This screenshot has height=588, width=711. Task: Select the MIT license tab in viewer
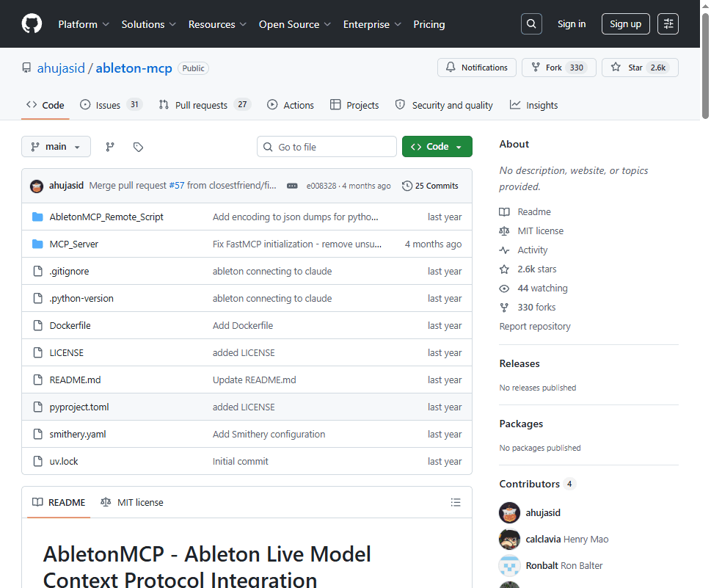tap(132, 502)
